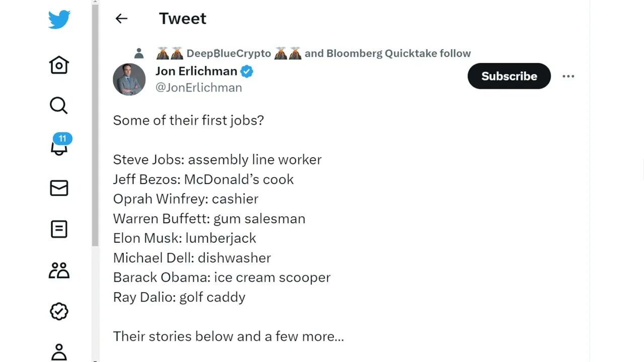Click the @JonErlichman handle
This screenshot has height=362, width=644.
[x=199, y=87]
